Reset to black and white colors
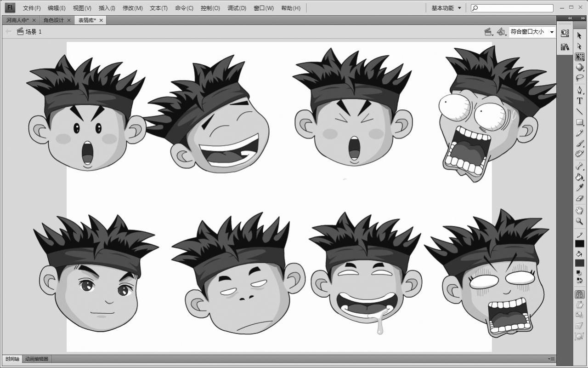The height and width of the screenshot is (368, 588). [x=579, y=273]
